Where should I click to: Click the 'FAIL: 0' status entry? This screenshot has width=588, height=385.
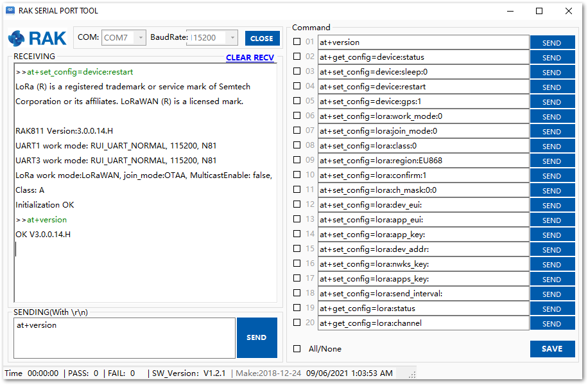point(121,373)
